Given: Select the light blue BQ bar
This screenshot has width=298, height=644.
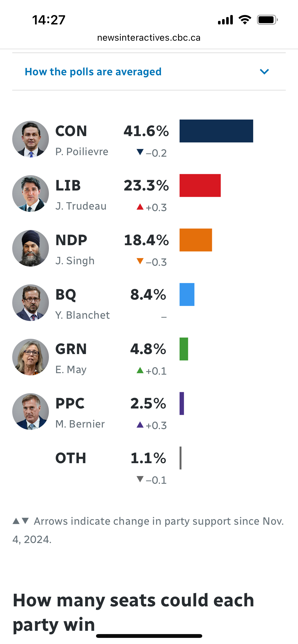Looking at the screenshot, I should (x=187, y=295).
